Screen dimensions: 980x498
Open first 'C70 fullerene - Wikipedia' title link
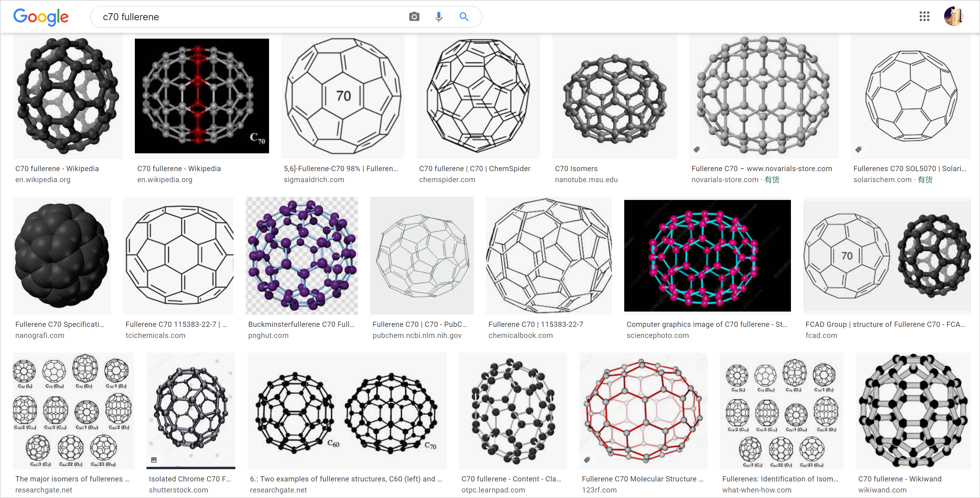pyautogui.click(x=57, y=169)
